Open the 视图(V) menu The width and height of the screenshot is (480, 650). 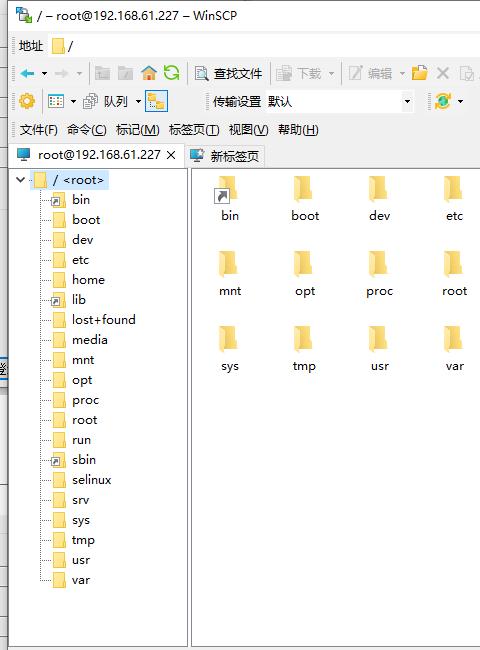click(248, 130)
